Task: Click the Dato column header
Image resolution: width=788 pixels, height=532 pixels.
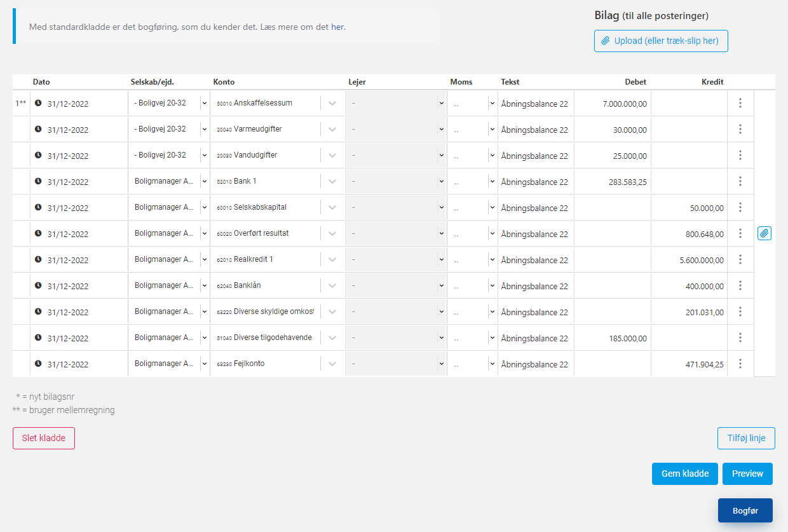Action: (x=41, y=82)
